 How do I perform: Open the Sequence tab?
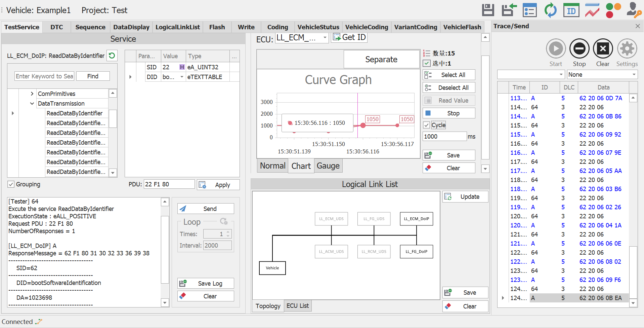coord(90,27)
